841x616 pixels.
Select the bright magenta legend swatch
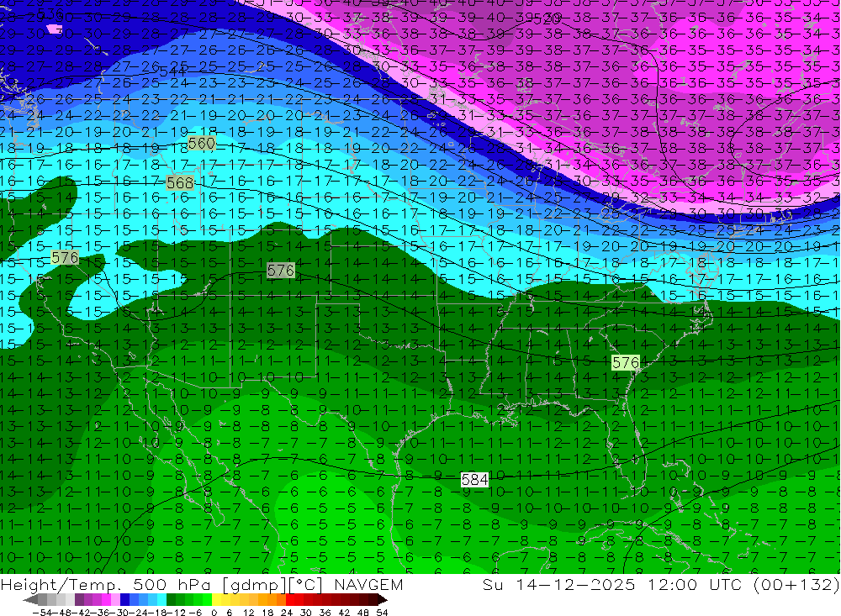tap(106, 600)
